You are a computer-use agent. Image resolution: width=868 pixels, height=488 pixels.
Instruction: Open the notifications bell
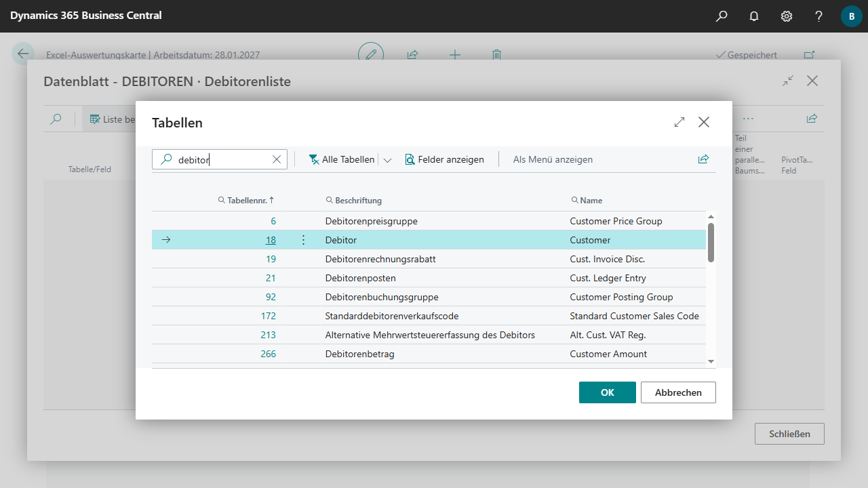coord(754,16)
